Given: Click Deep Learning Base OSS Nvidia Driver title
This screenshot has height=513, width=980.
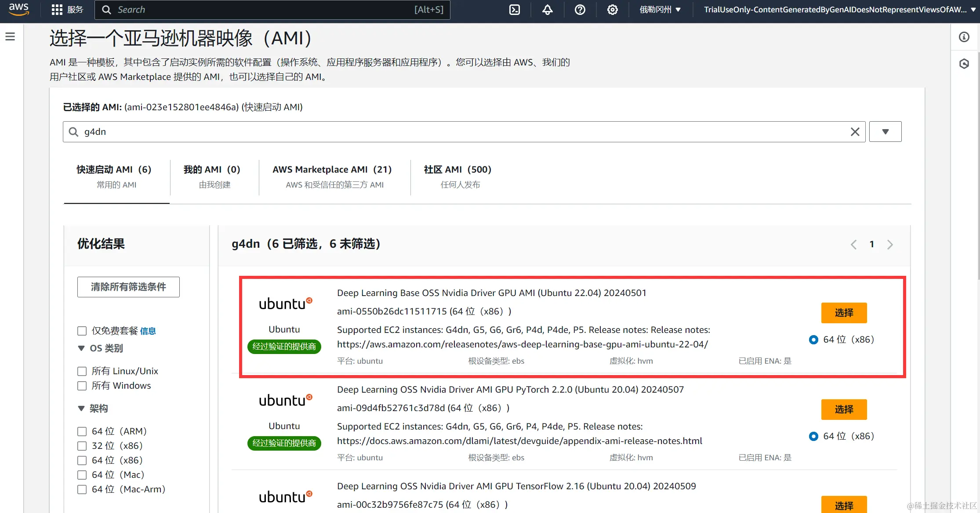Looking at the screenshot, I should [x=492, y=293].
